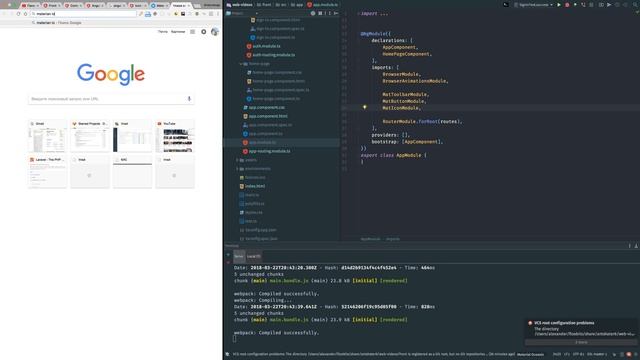This screenshot has height=360, width=640.
Task: Click the src breadcrumb in the navigation bar
Action: [x=281, y=4]
